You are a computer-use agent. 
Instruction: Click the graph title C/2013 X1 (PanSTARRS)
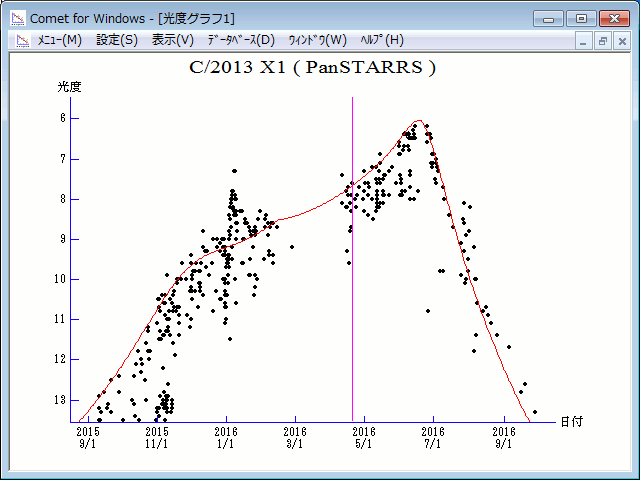click(x=312, y=67)
